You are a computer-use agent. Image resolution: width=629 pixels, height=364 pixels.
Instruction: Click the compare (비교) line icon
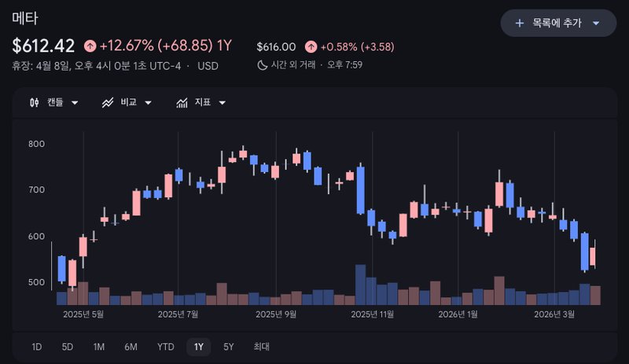108,103
